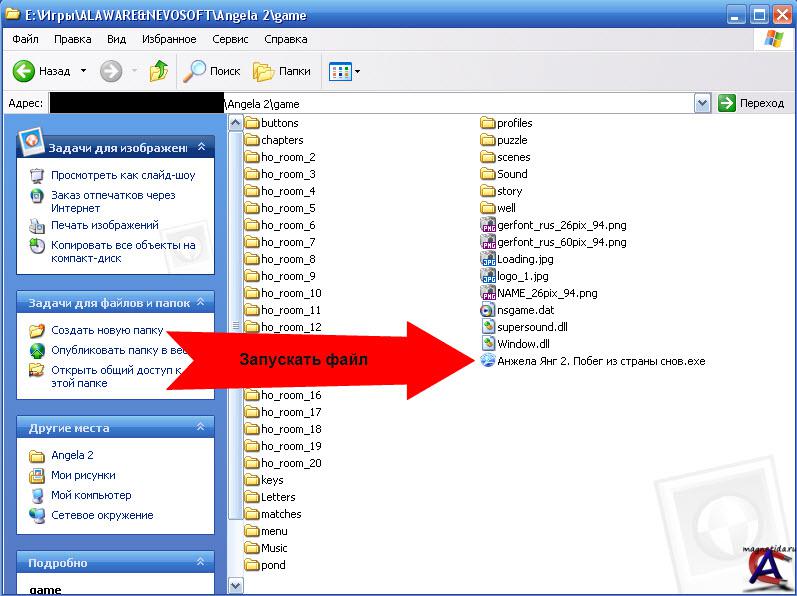This screenshot has width=797, height=596.
Task: Collapse the Задачи для изображений panel
Action: click(201, 147)
